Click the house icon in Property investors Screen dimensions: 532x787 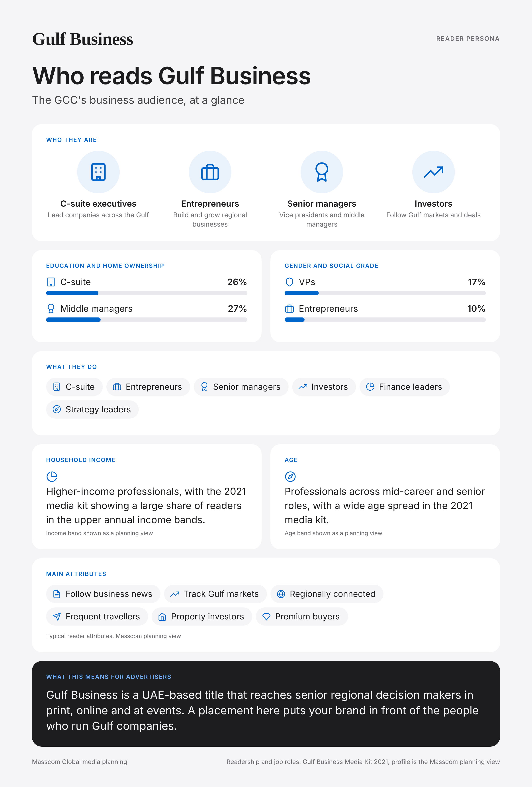[162, 617]
